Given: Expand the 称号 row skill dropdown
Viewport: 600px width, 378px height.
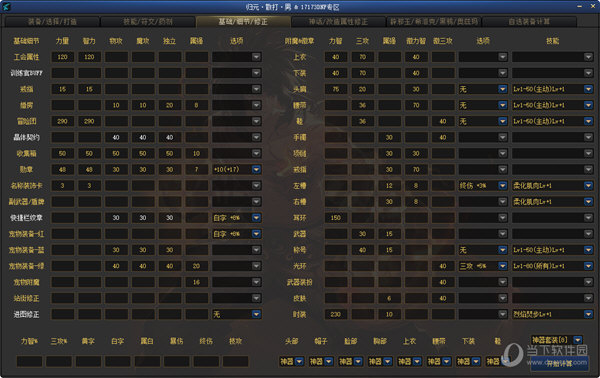Looking at the screenshot, I should [589, 250].
